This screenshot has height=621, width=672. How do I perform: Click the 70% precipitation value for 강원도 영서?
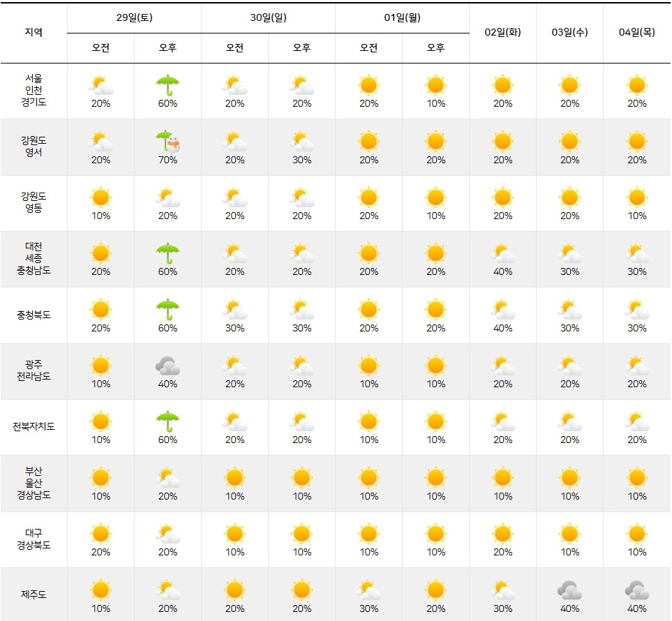(x=167, y=160)
